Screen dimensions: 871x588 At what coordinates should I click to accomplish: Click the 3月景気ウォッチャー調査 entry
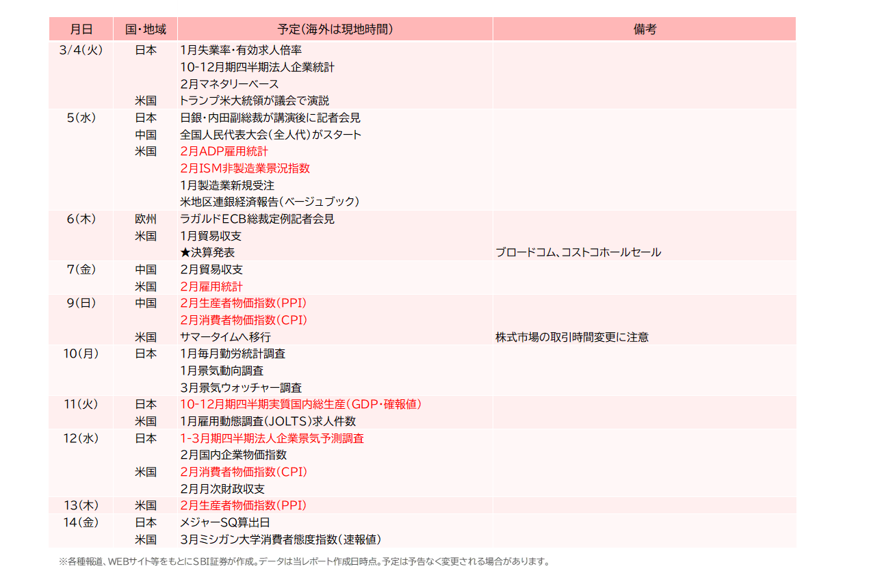(241, 388)
